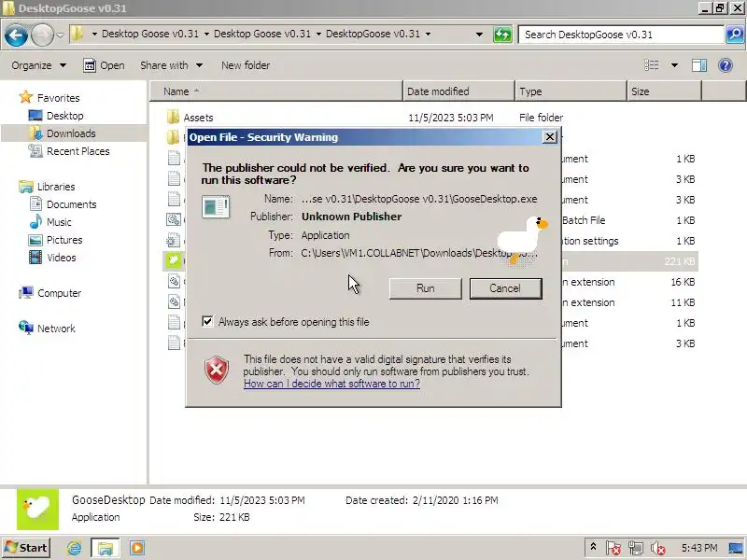Open the Organize menu

(38, 65)
